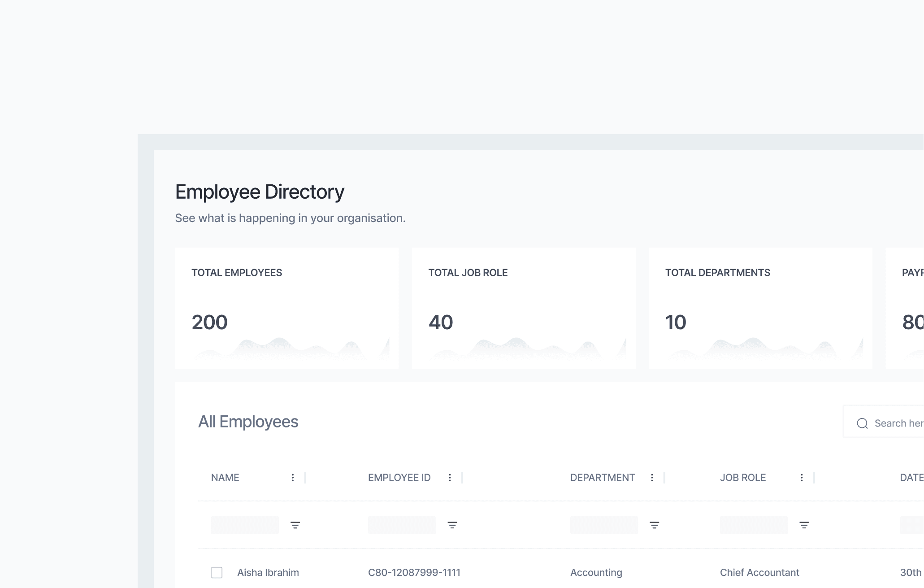Viewport: 924px width, 588px height.
Task: View the TOTAL EMPLOYEES stats card
Action: (286, 308)
